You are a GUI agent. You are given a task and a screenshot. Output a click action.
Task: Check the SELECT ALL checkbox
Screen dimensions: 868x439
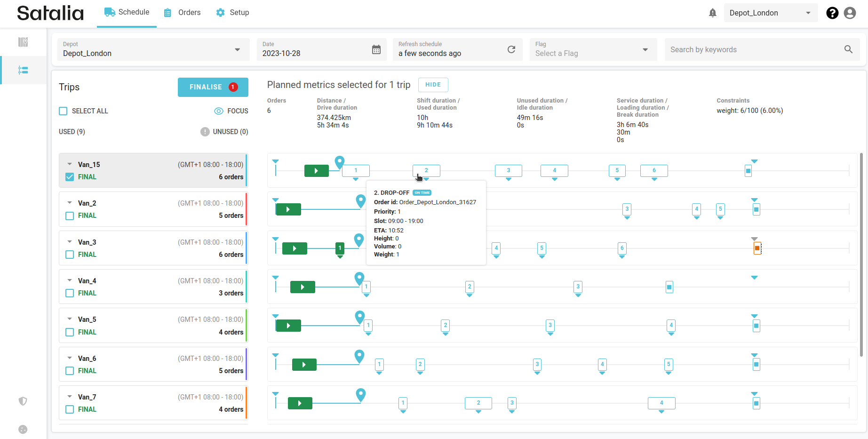63,111
